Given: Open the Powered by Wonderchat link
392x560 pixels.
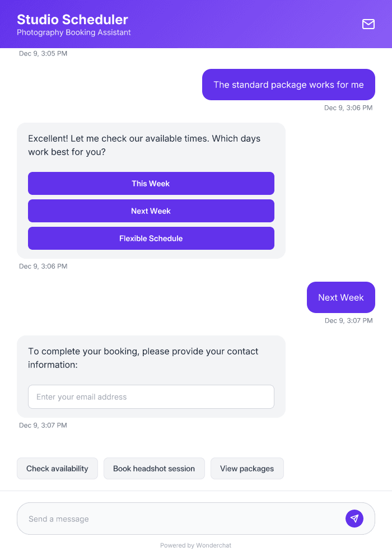Looking at the screenshot, I should coord(195,545).
